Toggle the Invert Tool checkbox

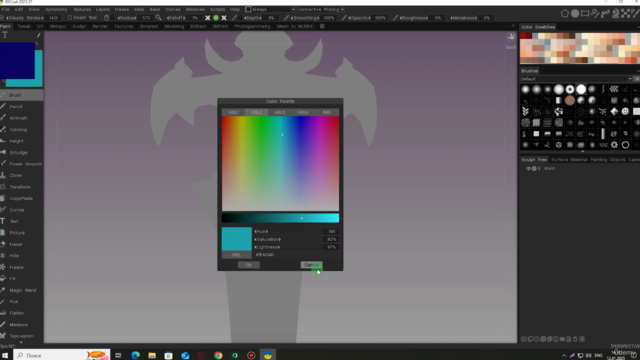69,18
